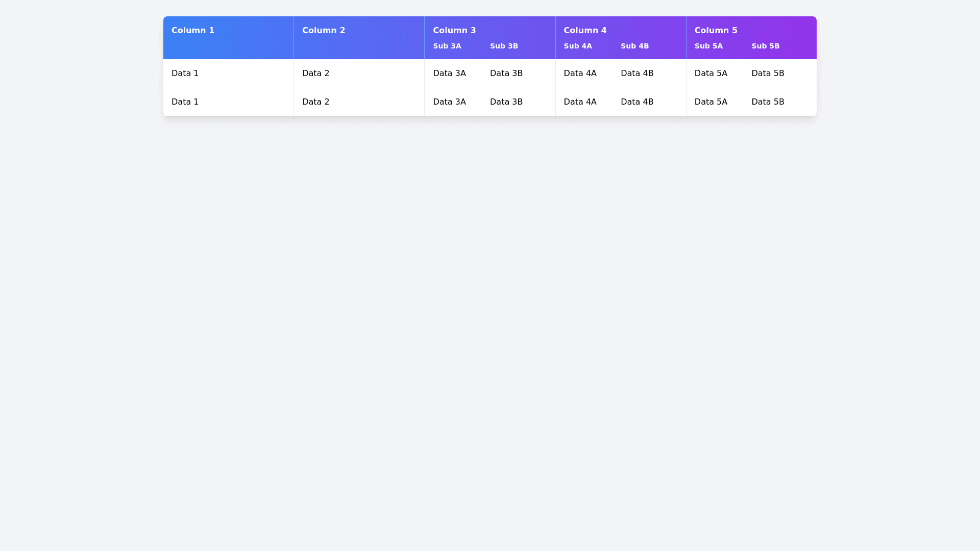Select Data 4B in the second row
Screen dimensions: 980x551
[x=636, y=102]
